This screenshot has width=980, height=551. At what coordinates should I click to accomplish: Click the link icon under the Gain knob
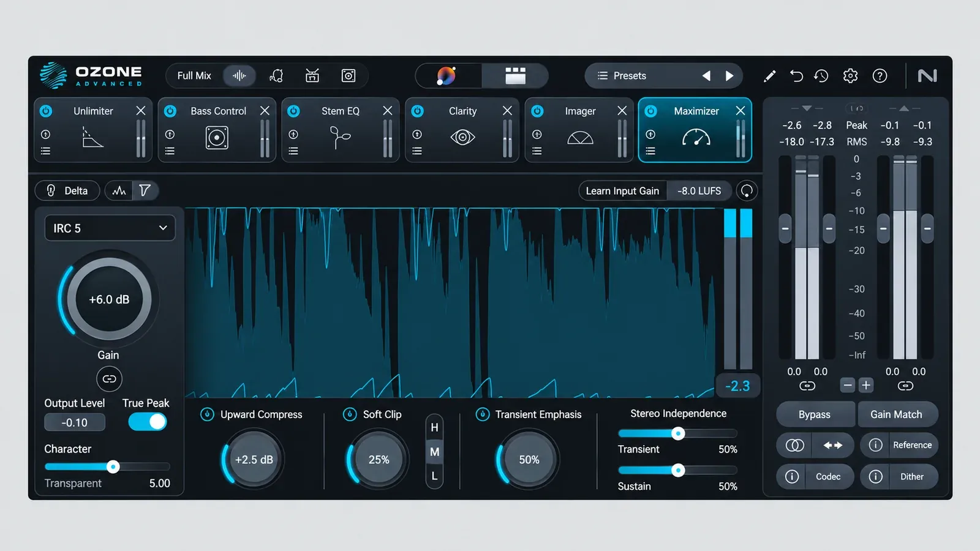109,379
